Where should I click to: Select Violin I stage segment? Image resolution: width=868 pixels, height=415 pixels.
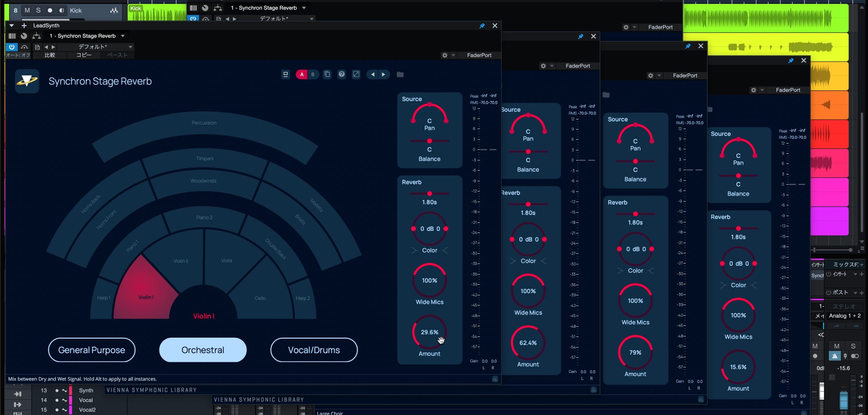pyautogui.click(x=146, y=297)
